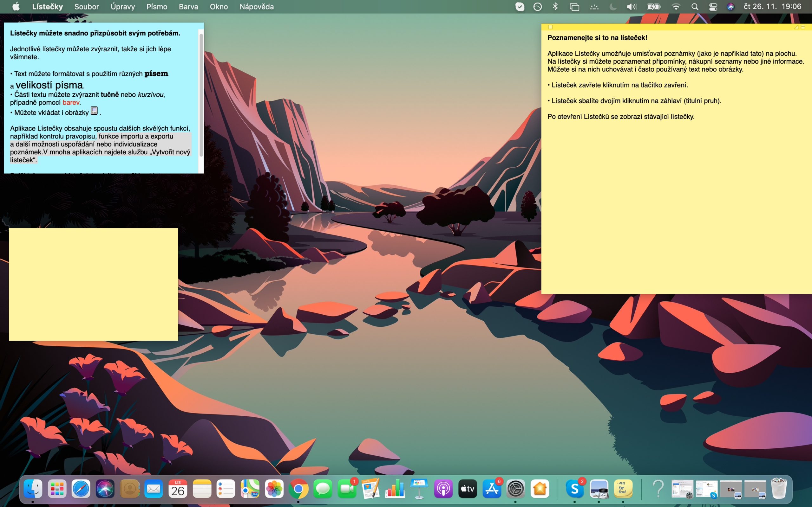Click the image insertion icon inside the blue note
812x507 pixels.
94,111
